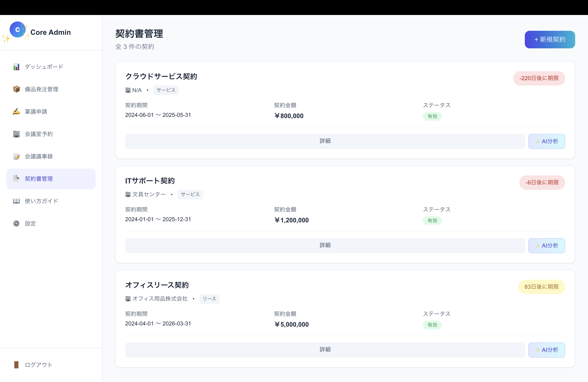Click the 会議議事録 memo icon
The height and width of the screenshot is (382, 588).
point(16,156)
